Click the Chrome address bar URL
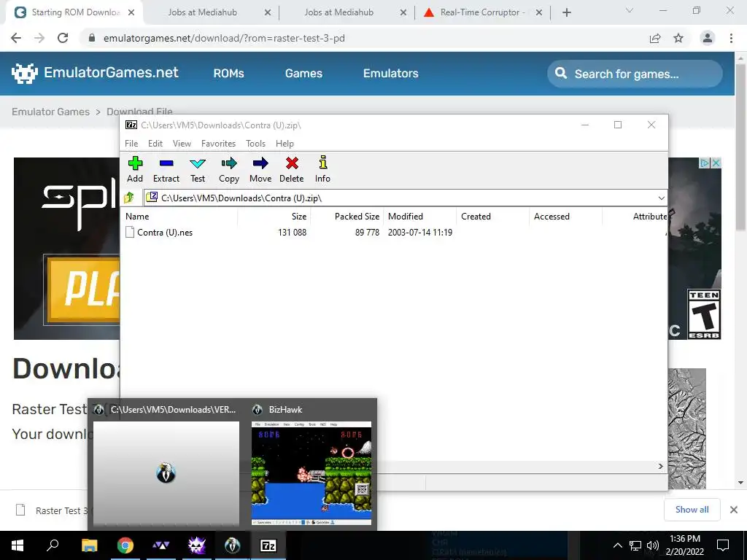 pyautogui.click(x=224, y=38)
